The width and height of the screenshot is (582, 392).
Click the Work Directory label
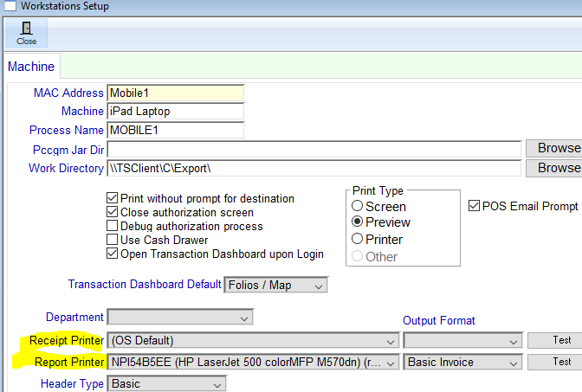click(x=66, y=169)
